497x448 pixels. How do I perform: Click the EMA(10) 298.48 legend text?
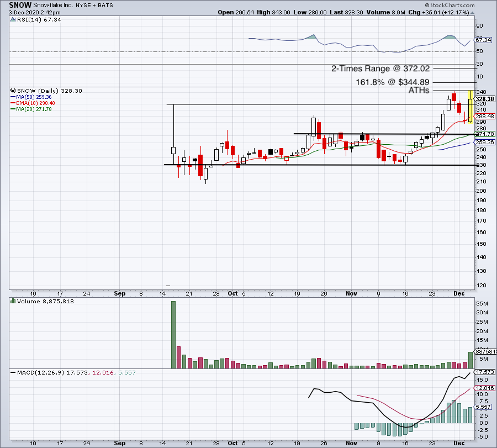35,103
